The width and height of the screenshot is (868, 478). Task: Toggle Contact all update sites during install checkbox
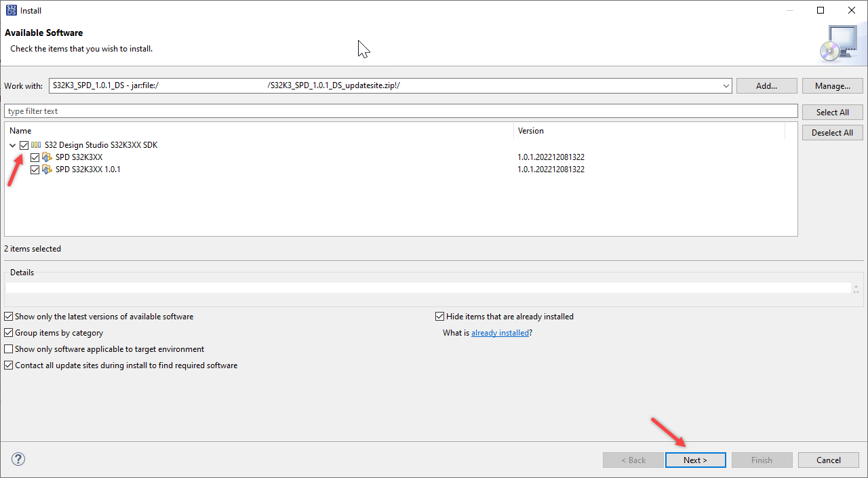[x=9, y=365]
